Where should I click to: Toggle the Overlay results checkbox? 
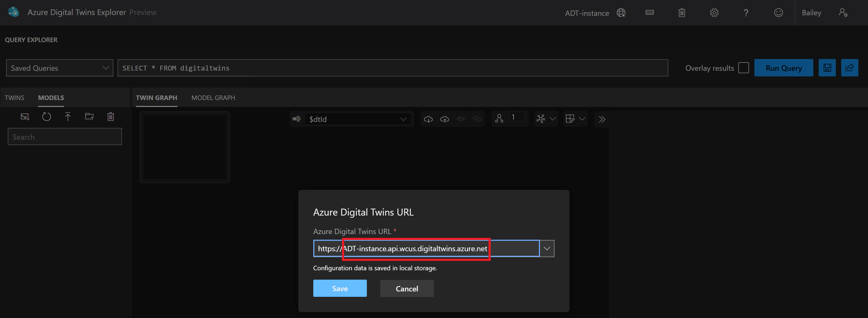click(x=743, y=68)
